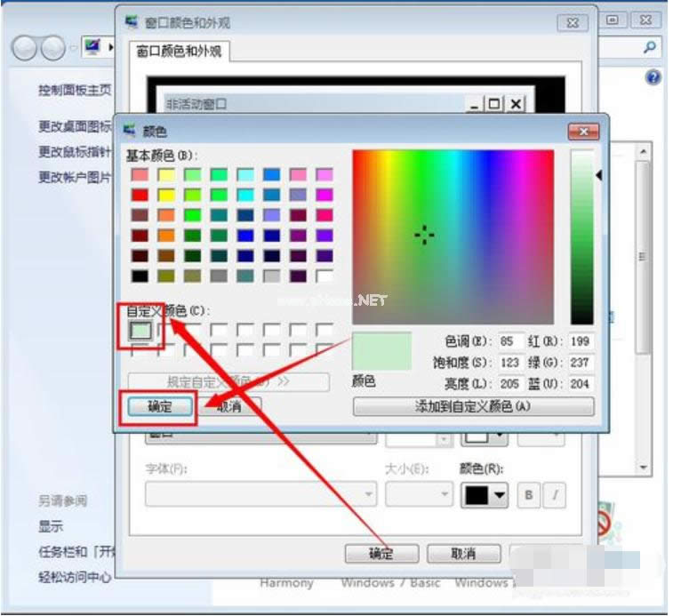
Task: Click the 添加到自定义颜色 button
Action: pos(473,406)
